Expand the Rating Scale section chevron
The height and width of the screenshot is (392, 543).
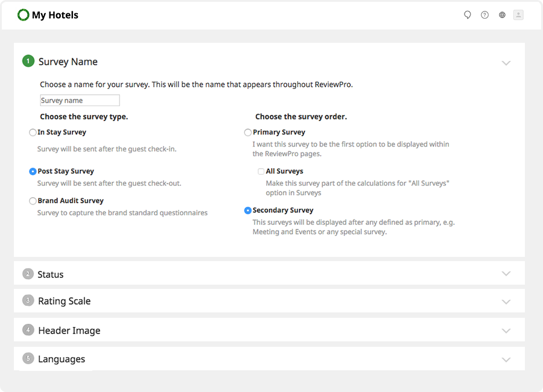[506, 302]
